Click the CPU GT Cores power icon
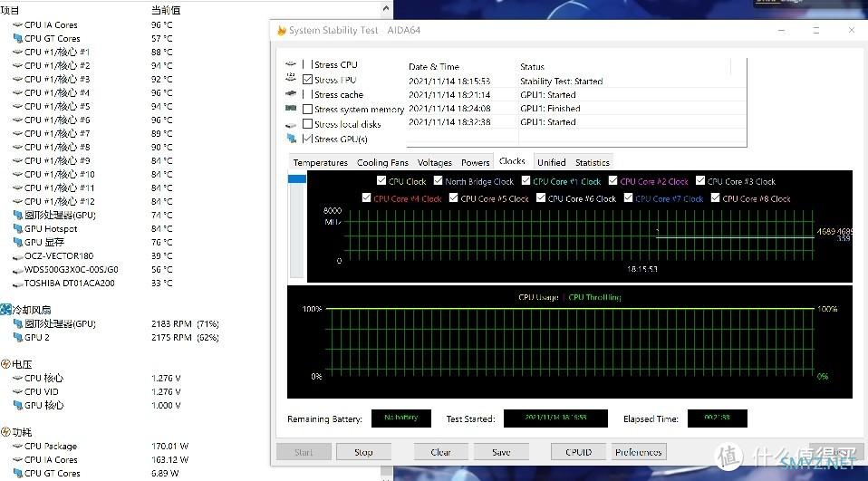The image size is (868, 481). pos(18,473)
